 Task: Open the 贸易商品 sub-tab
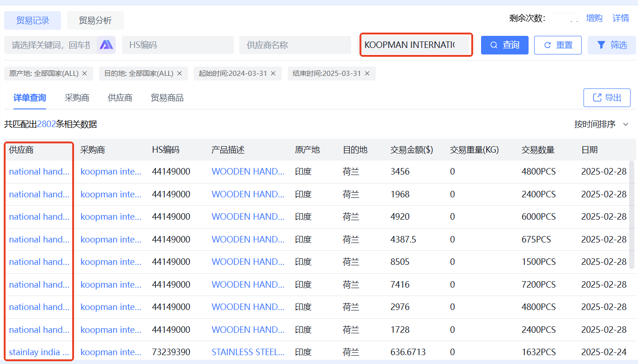(167, 98)
